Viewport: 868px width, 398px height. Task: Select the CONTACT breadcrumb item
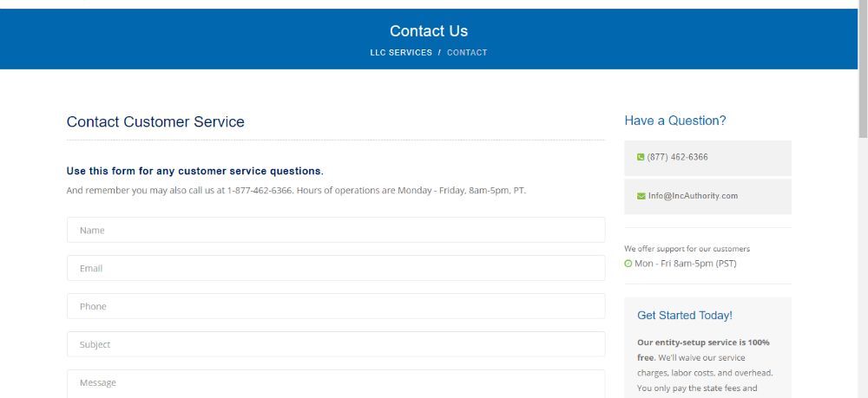[x=467, y=53]
